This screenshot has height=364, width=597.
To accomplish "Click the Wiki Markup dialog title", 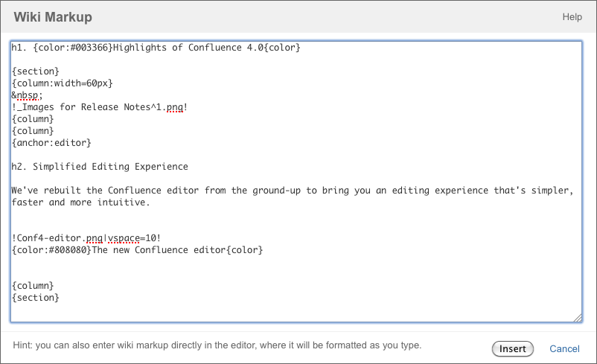I will [x=53, y=17].
